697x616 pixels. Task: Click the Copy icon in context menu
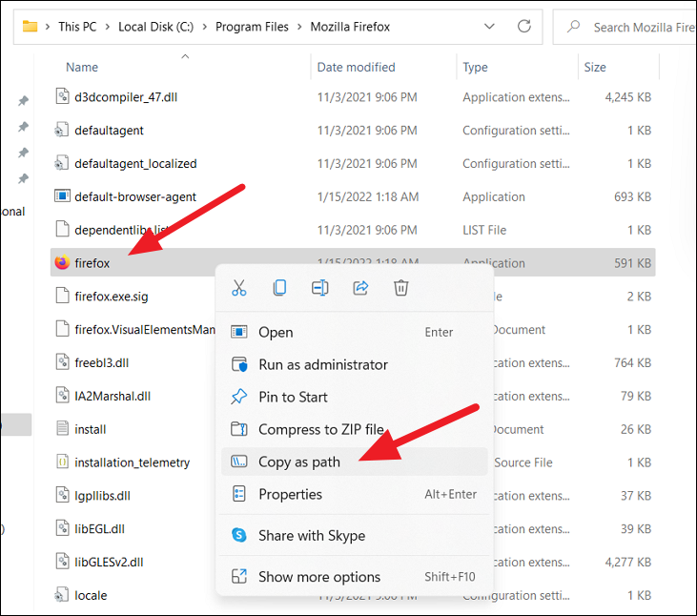pyautogui.click(x=279, y=288)
